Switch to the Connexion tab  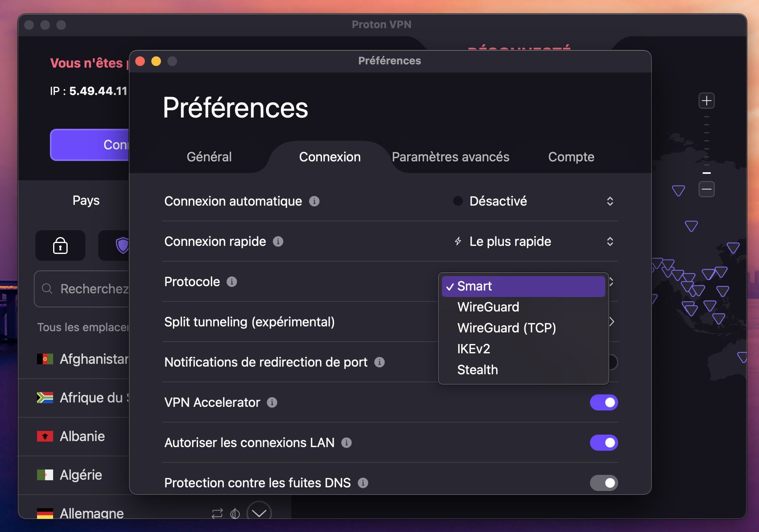tap(330, 157)
